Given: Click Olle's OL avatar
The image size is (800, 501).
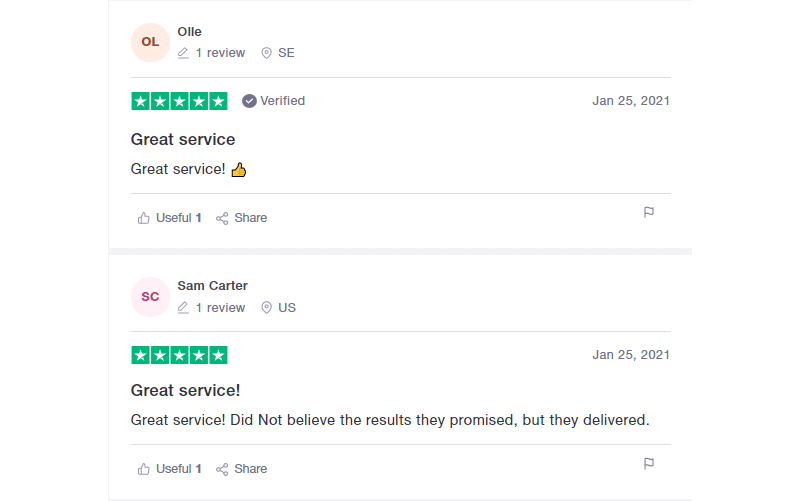Looking at the screenshot, I should point(150,42).
